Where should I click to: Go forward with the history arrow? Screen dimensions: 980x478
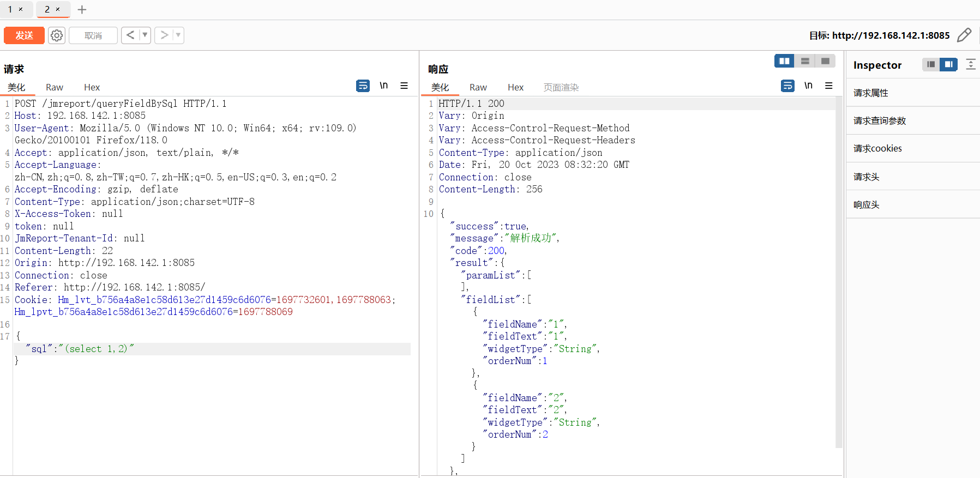tap(164, 35)
